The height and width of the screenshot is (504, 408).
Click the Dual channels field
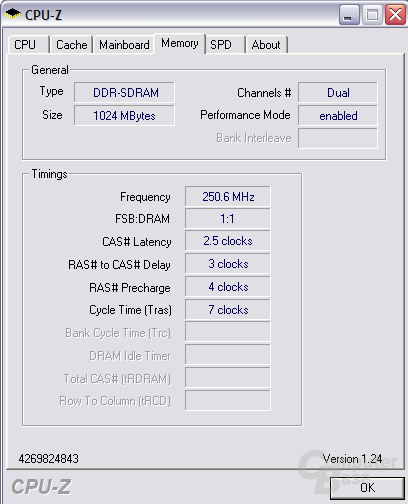coord(338,92)
